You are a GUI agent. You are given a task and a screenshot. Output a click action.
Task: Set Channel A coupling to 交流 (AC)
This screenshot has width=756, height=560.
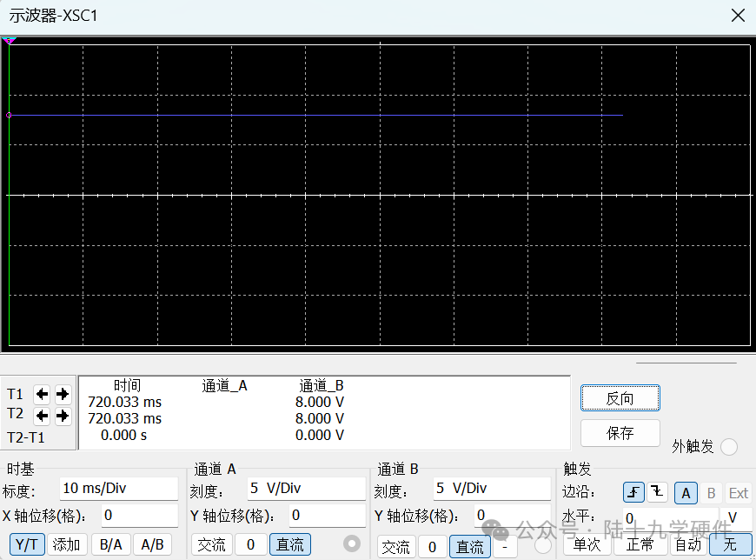tap(212, 544)
